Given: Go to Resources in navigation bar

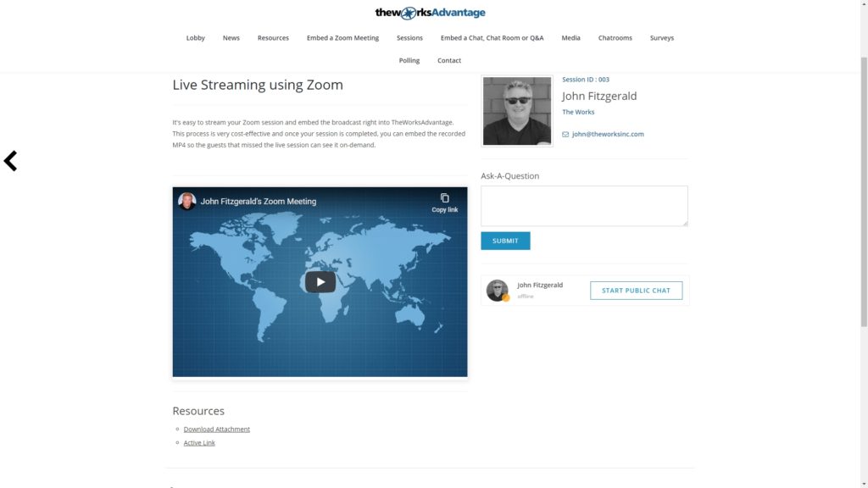Looking at the screenshot, I should pyautogui.click(x=273, y=37).
